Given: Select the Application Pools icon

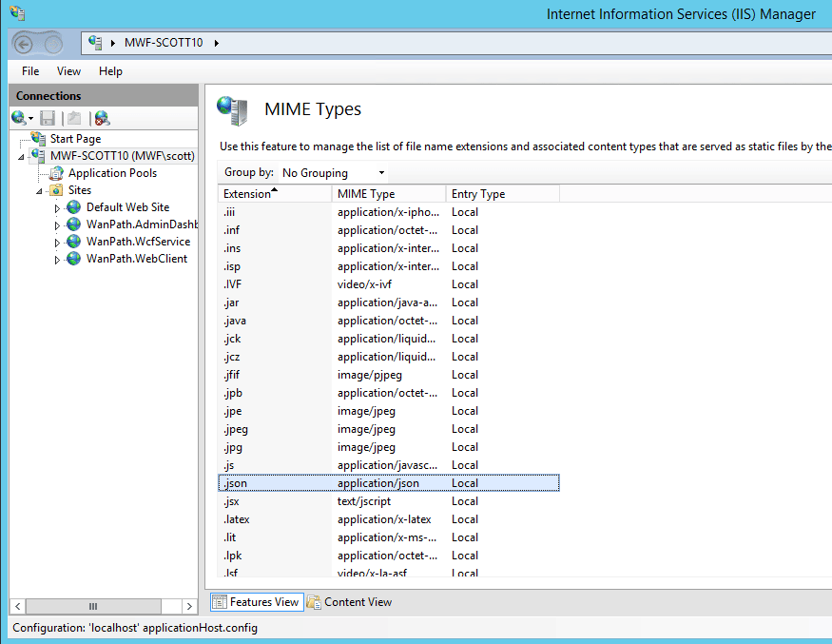Looking at the screenshot, I should tap(56, 173).
